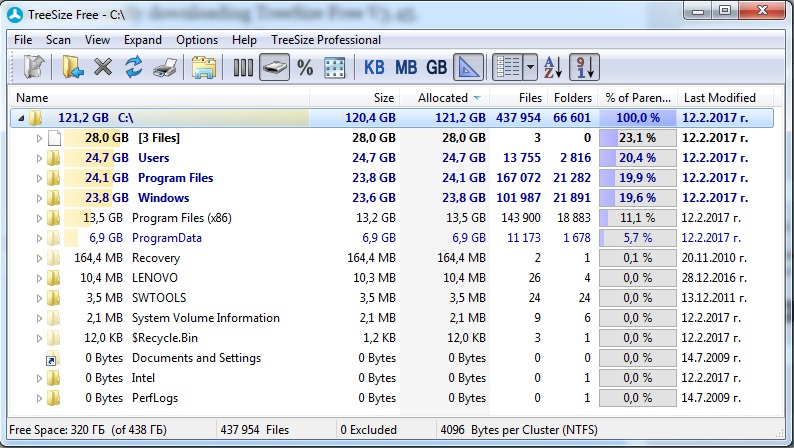
Task: Expand the [3 Files] node
Action: click(x=39, y=138)
